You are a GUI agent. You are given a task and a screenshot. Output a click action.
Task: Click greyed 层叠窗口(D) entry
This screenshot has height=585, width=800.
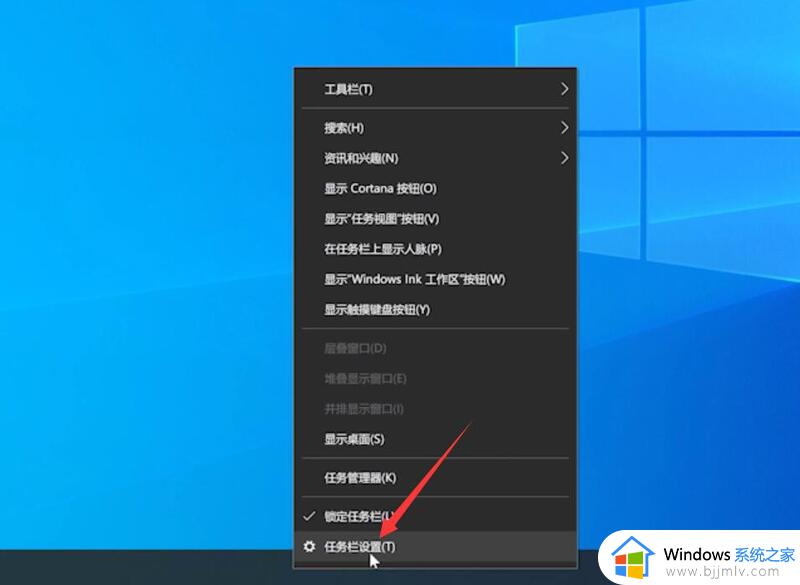coord(435,348)
